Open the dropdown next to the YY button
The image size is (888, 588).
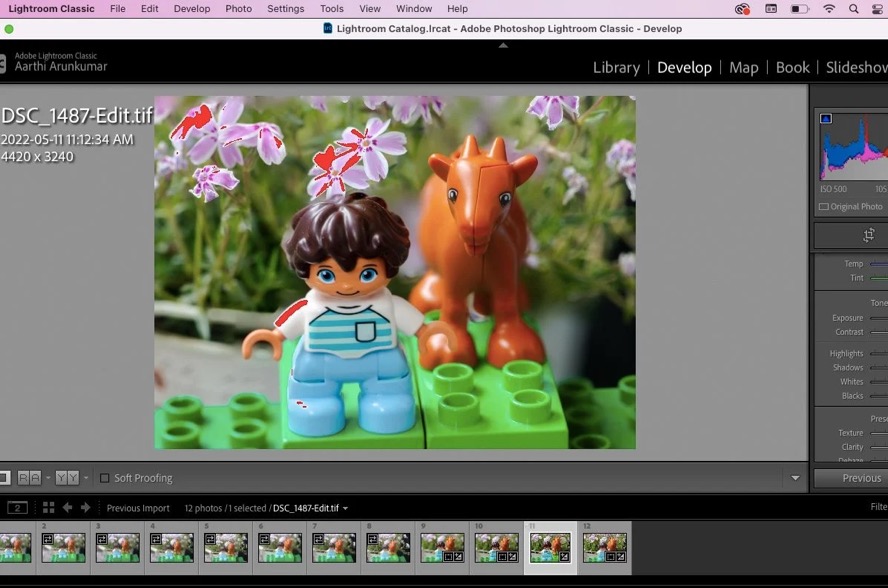[x=86, y=478]
